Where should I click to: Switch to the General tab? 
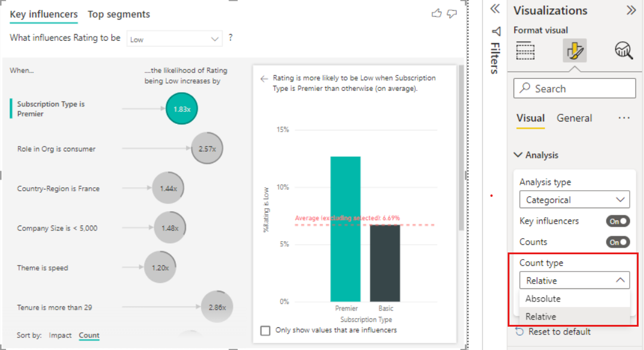coord(574,118)
